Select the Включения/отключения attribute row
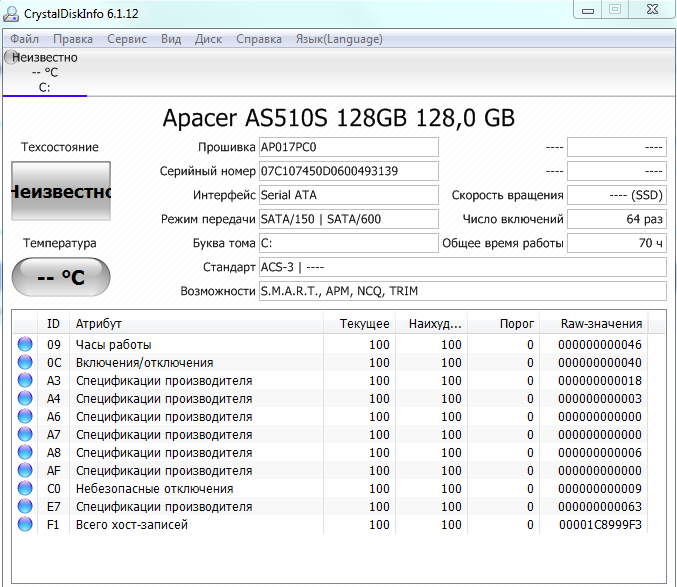Image resolution: width=677 pixels, height=587 pixels. (330, 362)
